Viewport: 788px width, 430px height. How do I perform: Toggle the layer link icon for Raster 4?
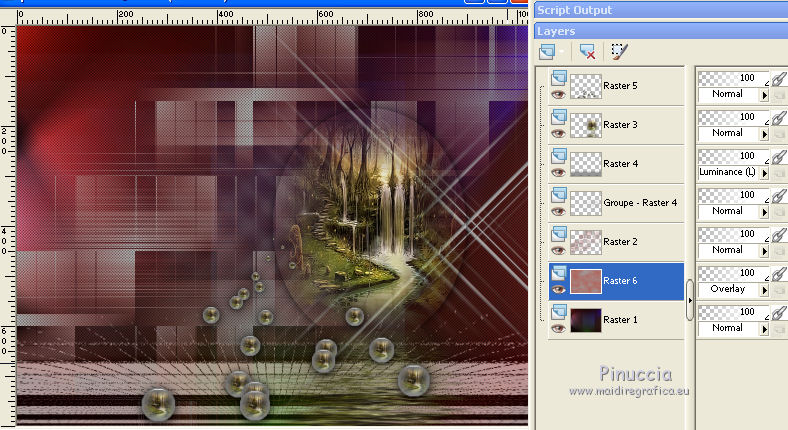coord(778,157)
